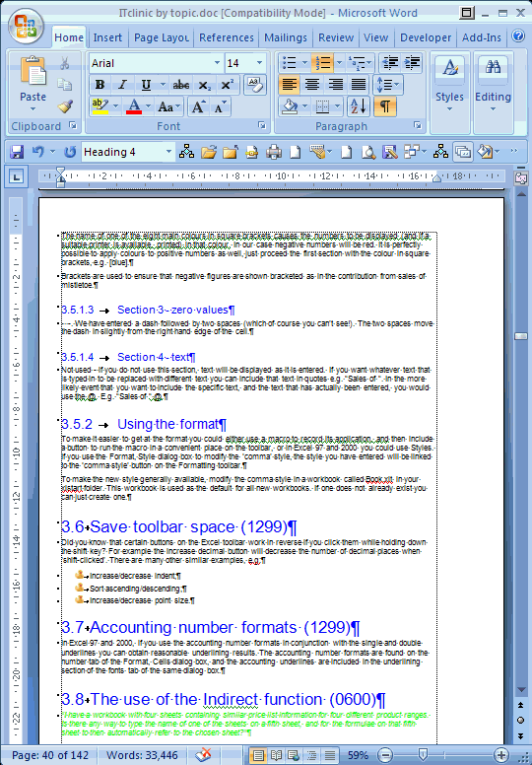Click the Page: 40 of 142 indicator

[50, 755]
